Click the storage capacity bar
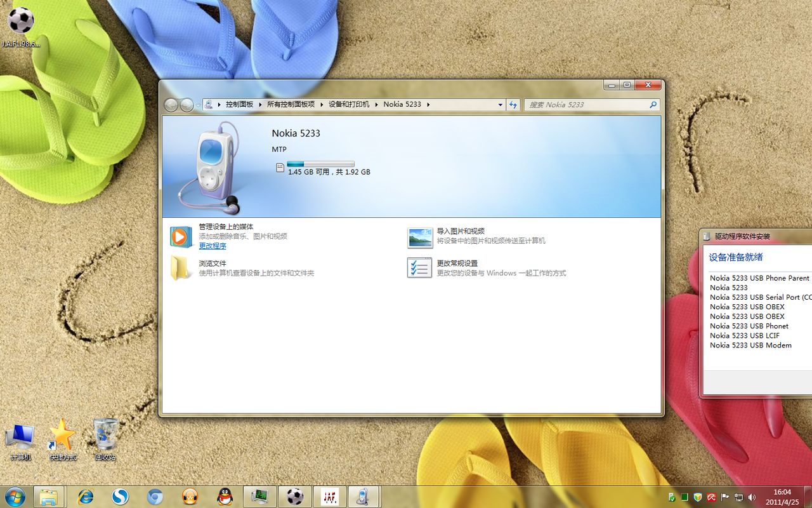Screen dimensions: 812x508 coord(320,164)
